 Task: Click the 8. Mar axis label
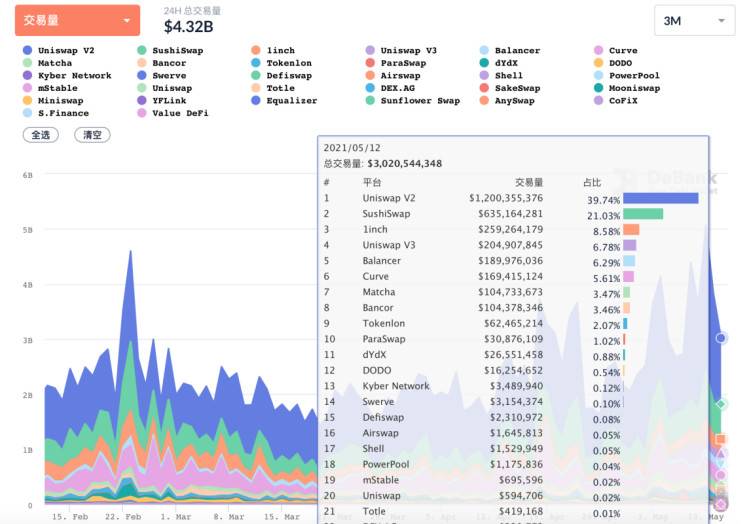pyautogui.click(x=228, y=517)
